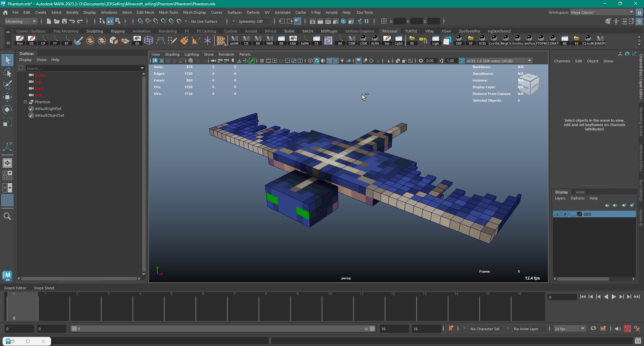This screenshot has width=644, height=346.
Task: Open the Mesh Tools menu
Action: pos(168,12)
